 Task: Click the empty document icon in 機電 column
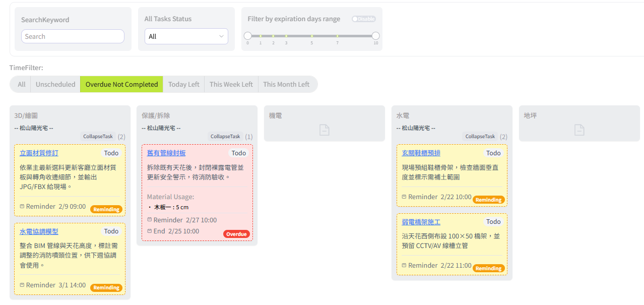325,130
